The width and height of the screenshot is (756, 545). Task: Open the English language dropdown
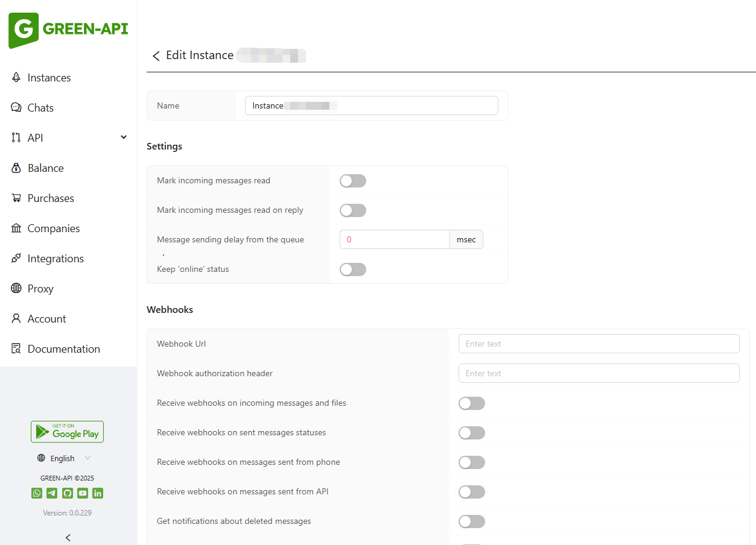tap(64, 458)
